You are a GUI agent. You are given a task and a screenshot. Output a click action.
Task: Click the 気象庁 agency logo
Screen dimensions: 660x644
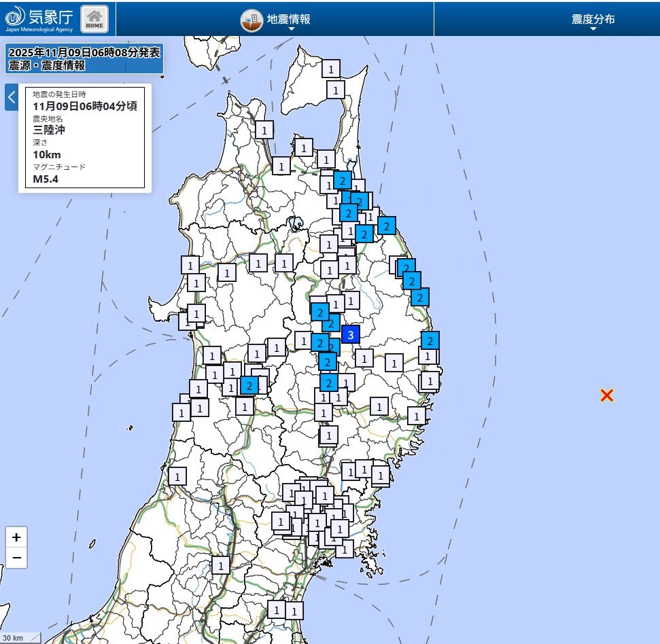coord(39,18)
